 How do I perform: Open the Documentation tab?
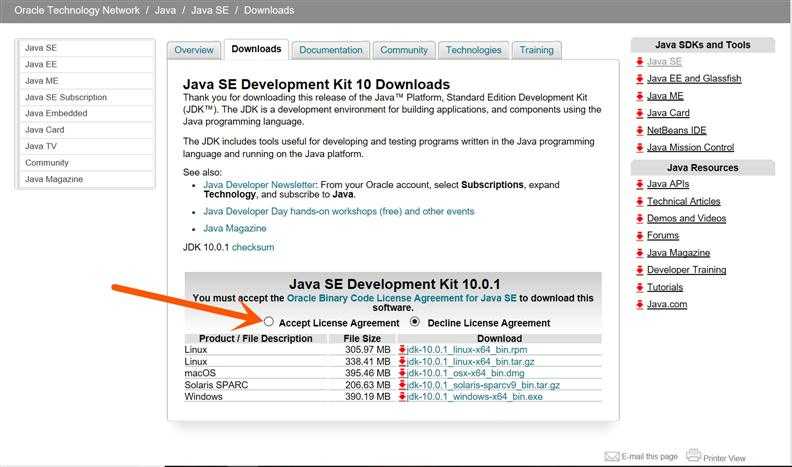331,50
